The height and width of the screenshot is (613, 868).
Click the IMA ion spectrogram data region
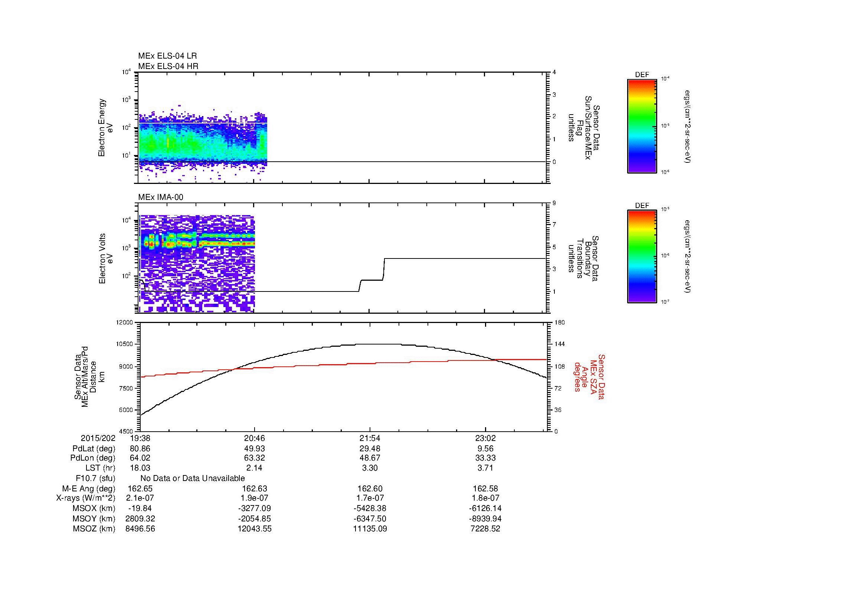click(197, 264)
